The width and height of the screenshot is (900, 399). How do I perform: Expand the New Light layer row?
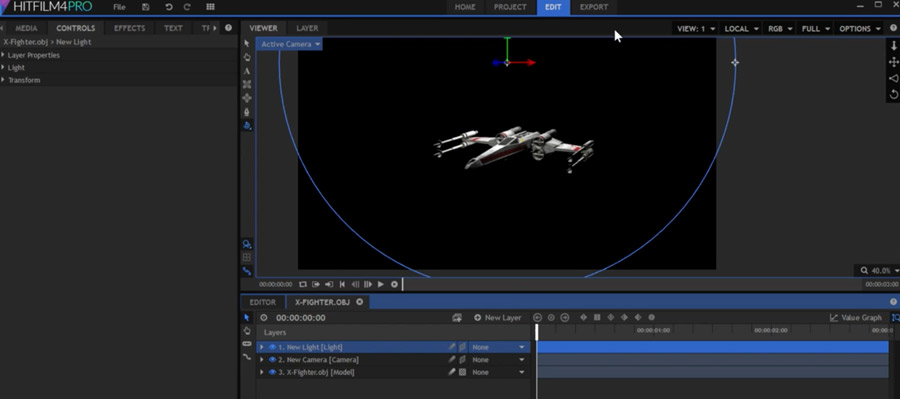(262, 347)
